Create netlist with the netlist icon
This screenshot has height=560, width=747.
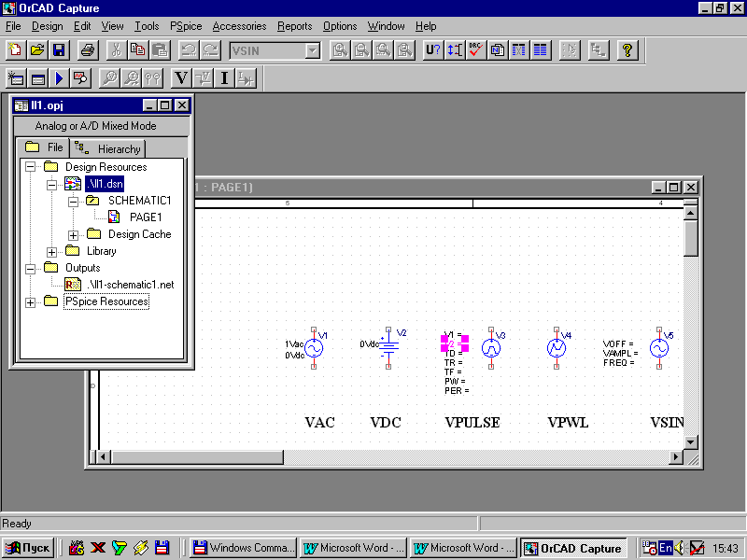point(498,50)
